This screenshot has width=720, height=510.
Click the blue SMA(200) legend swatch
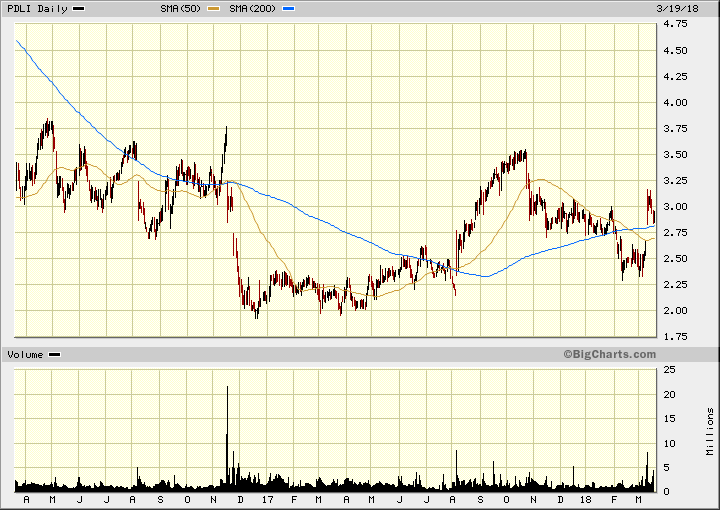pos(288,9)
